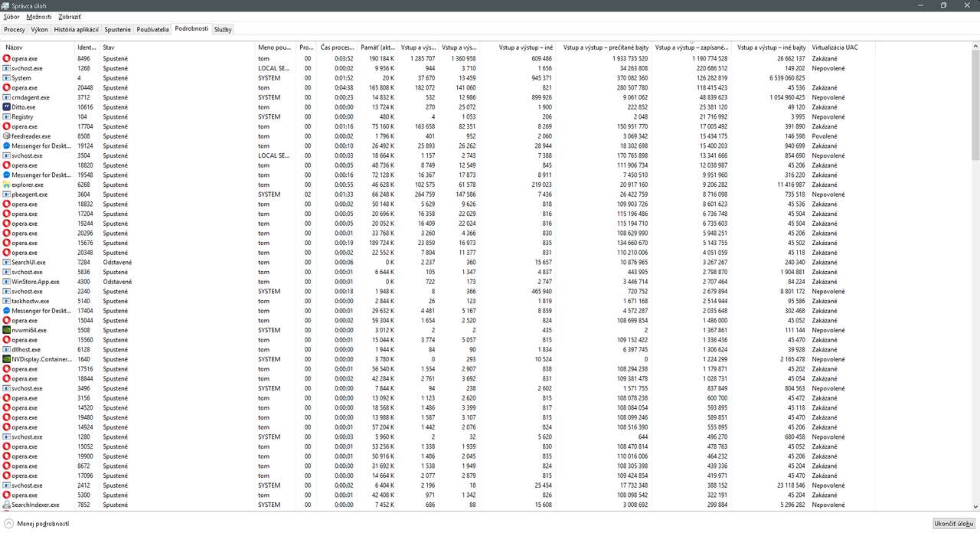Sort by the Meno používateľa column header
This screenshot has height=536, width=980.
coord(275,47)
